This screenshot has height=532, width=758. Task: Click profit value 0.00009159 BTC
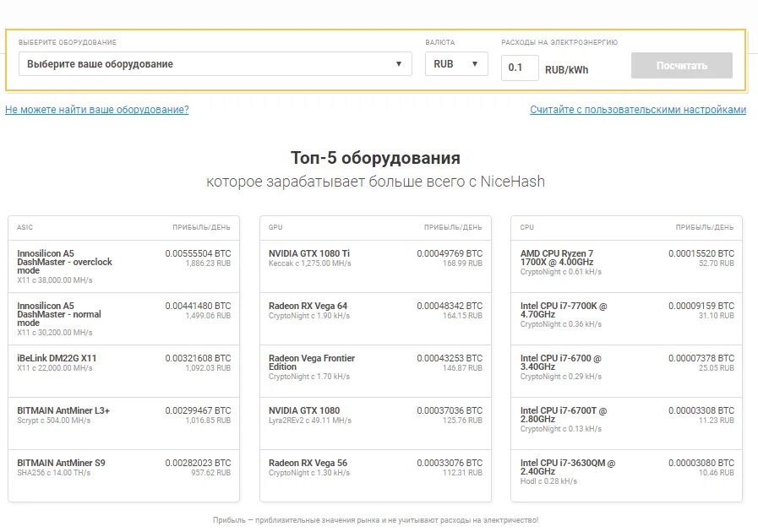[x=701, y=306]
